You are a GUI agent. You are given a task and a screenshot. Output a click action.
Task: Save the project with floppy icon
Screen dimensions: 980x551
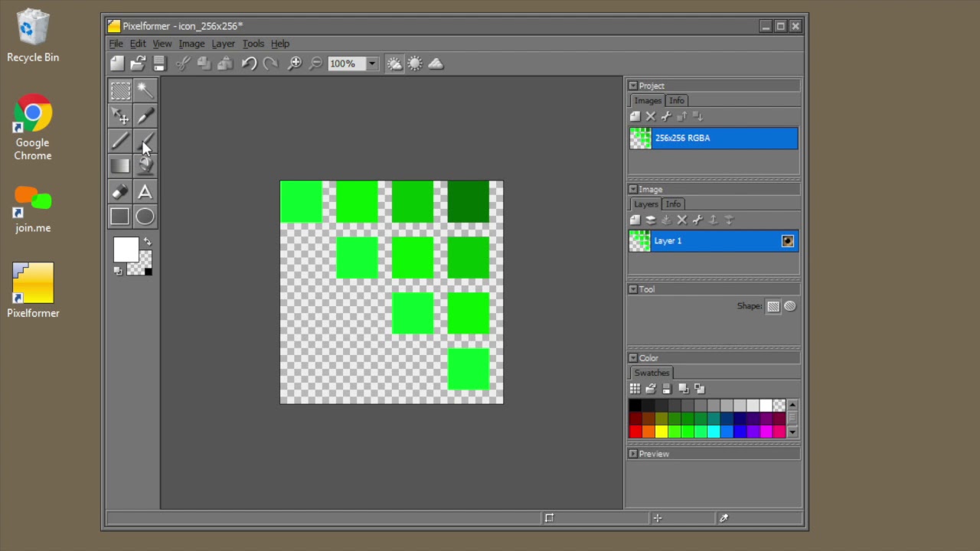[x=159, y=64]
